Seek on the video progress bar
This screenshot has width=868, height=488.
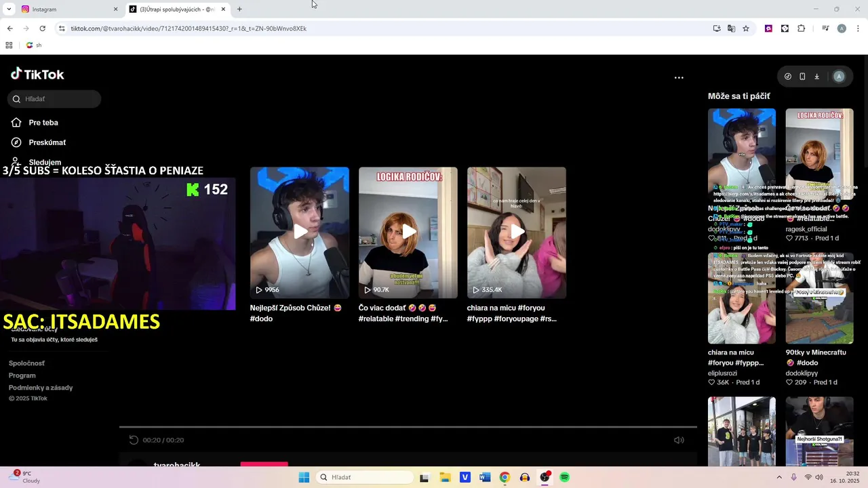pyautogui.click(x=408, y=427)
